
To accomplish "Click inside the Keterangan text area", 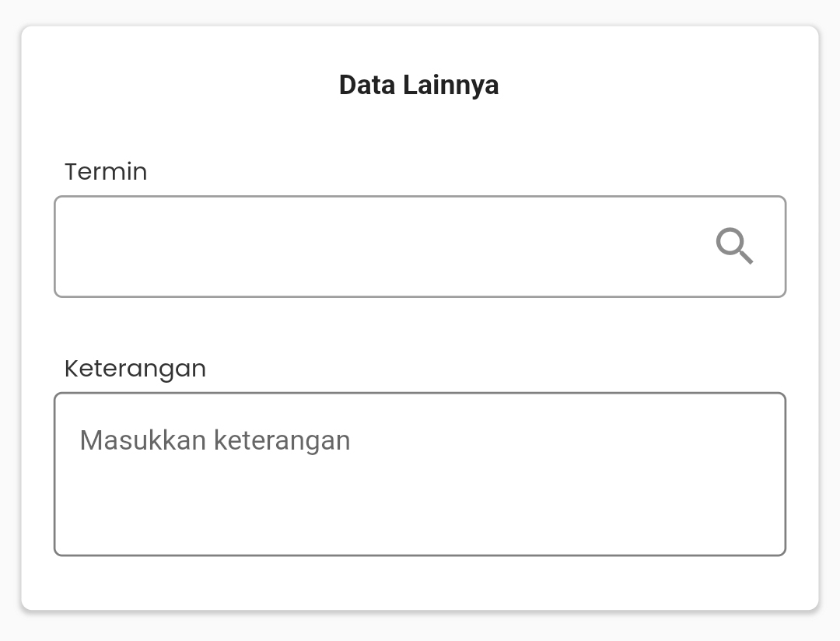I will point(420,475).
